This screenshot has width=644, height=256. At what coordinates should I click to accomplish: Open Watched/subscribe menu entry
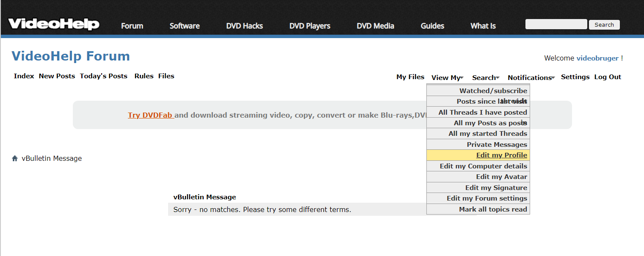pos(493,91)
